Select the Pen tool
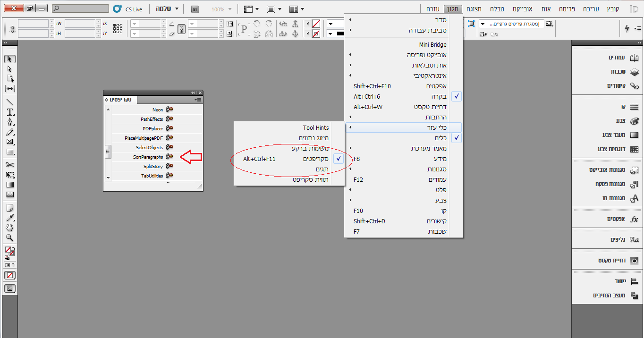Viewport: 644px width, 338px height. click(10, 122)
